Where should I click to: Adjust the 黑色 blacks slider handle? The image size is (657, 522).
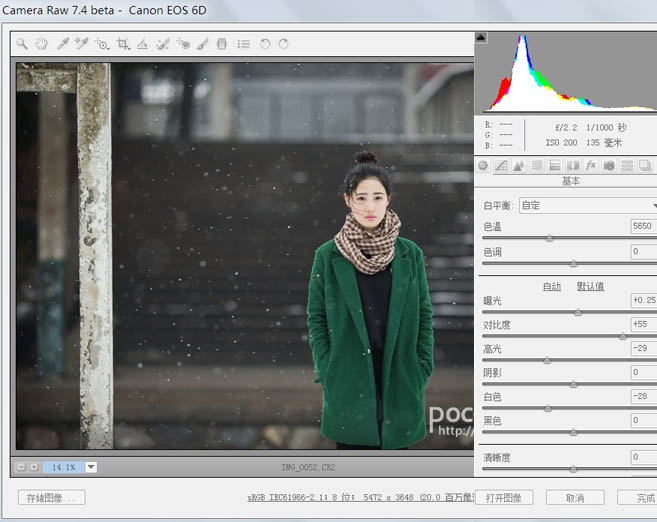point(573,432)
